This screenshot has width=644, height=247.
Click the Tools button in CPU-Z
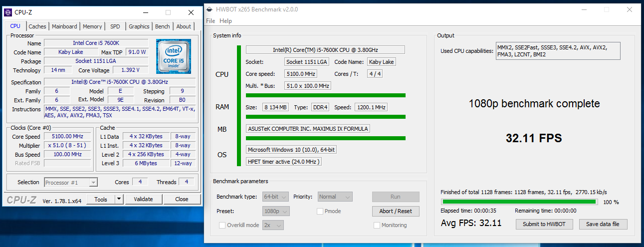pyautogui.click(x=101, y=199)
